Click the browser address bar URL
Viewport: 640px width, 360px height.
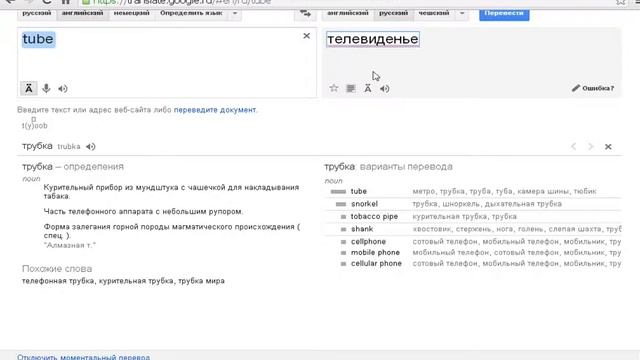pyautogui.click(x=182, y=2)
